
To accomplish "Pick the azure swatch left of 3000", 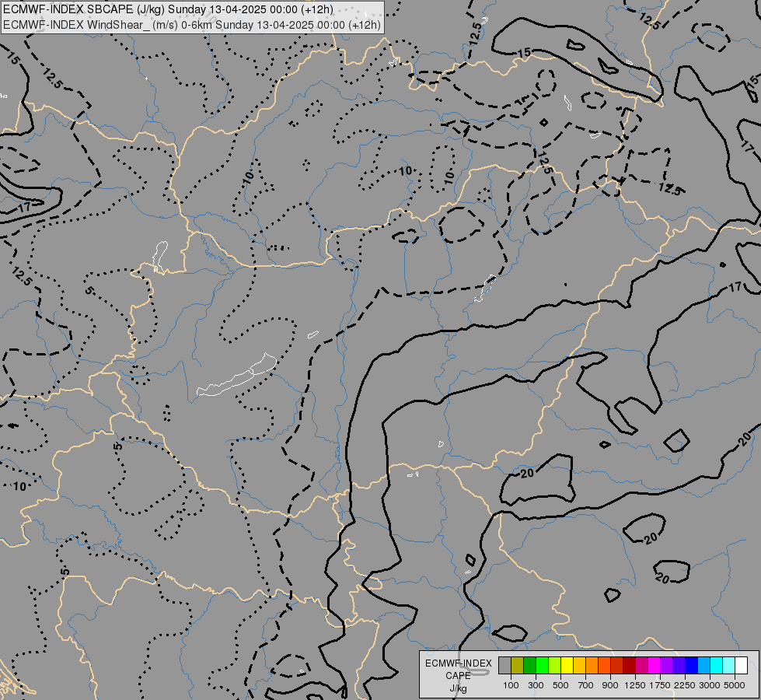I will (703, 665).
